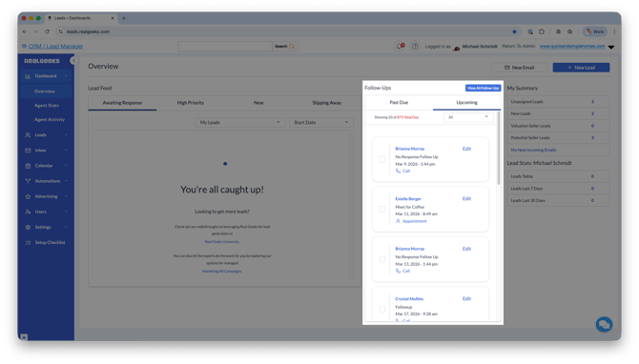Click the lead search input field
Image resolution: width=639 pixels, height=364 pixels.
click(225, 47)
